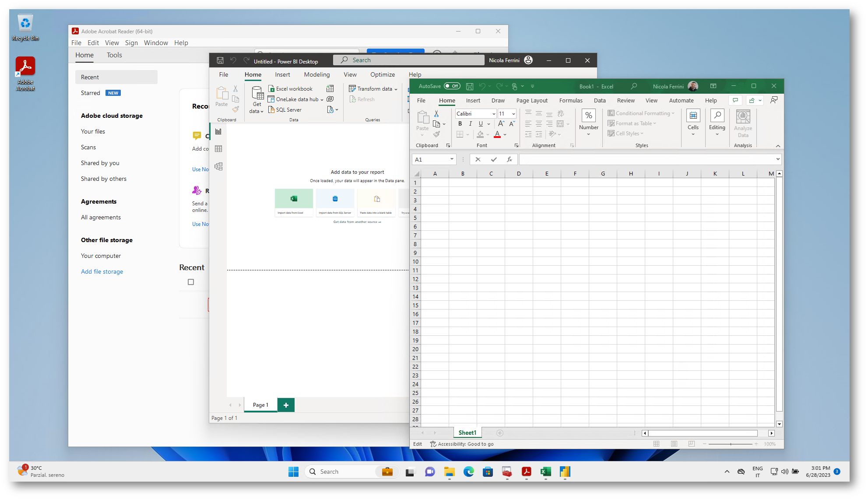Open Optimize tab in Power BI
This screenshot has width=868, height=500.
[x=383, y=74]
